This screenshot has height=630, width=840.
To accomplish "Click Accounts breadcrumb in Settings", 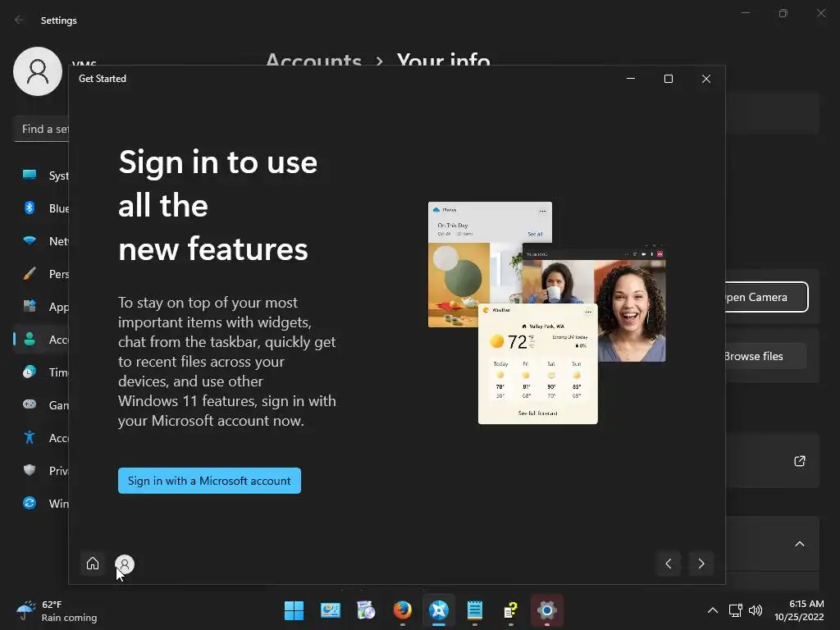I will pos(313,59).
